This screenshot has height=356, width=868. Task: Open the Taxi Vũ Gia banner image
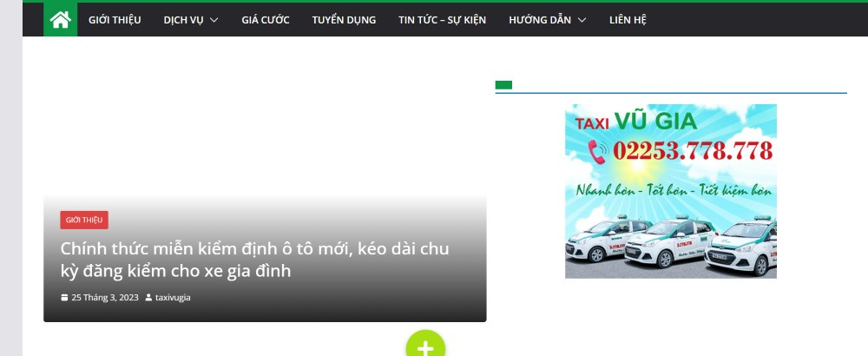click(x=670, y=191)
